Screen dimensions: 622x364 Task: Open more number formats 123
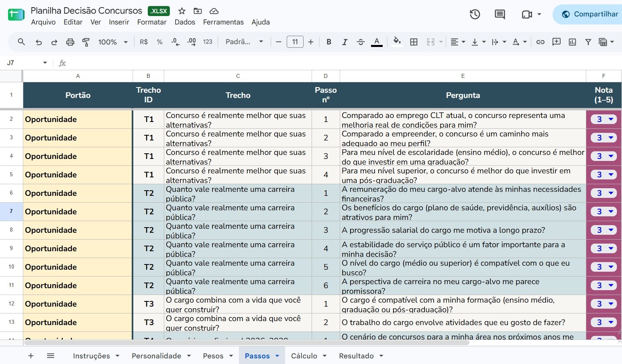tap(208, 42)
